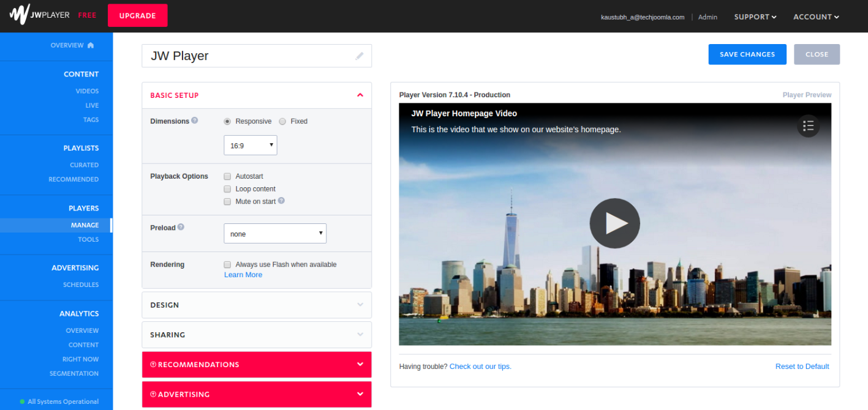Enable Always use Flash when available

click(227, 265)
